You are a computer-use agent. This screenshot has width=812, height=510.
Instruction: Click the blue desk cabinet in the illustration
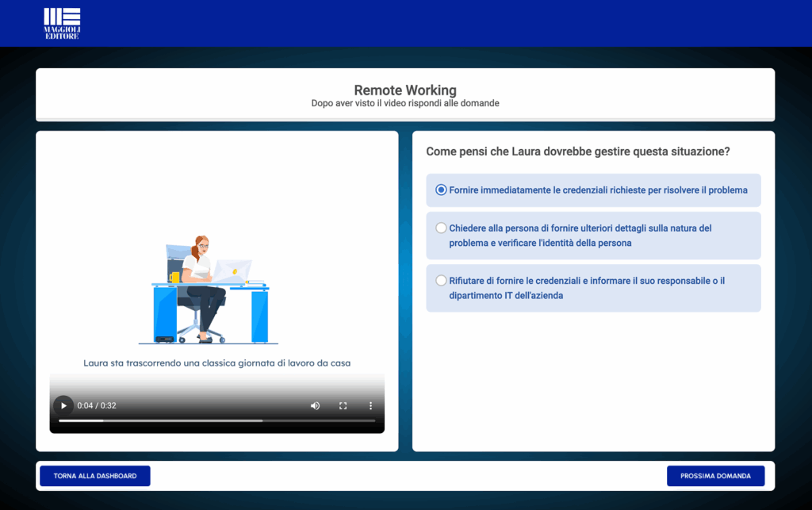point(164,313)
